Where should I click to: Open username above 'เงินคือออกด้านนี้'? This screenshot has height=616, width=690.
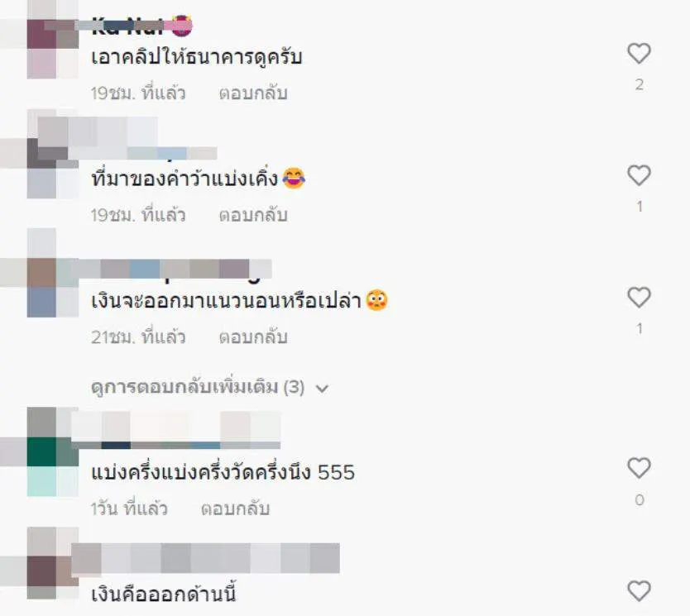pyautogui.click(x=205, y=558)
